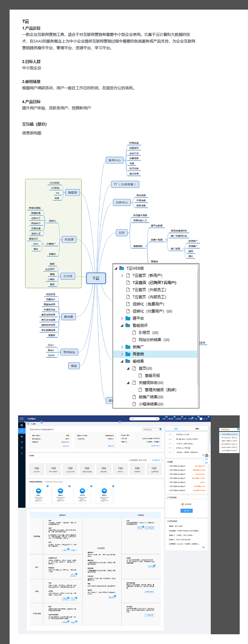The width and height of the screenshot is (248, 644).
Task: Expand the T云首页(新用户) page arrow
Action: tap(122, 276)
